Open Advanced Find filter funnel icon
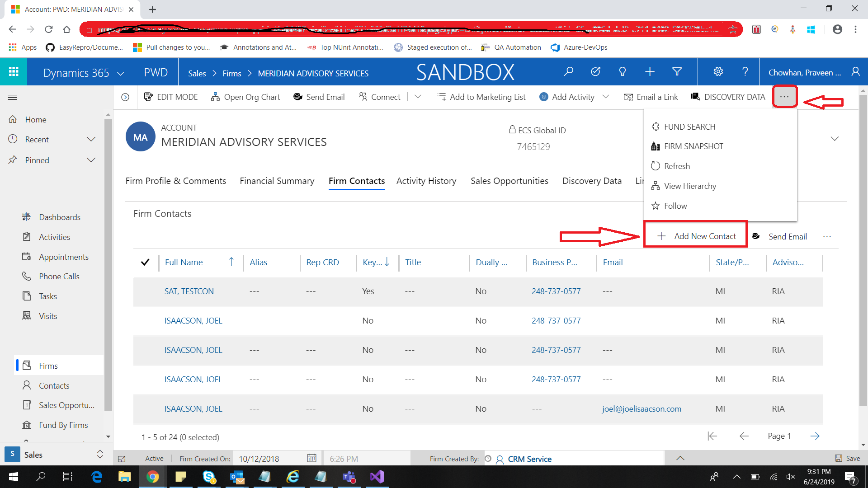Image resolution: width=868 pixels, height=488 pixels. pos(677,71)
